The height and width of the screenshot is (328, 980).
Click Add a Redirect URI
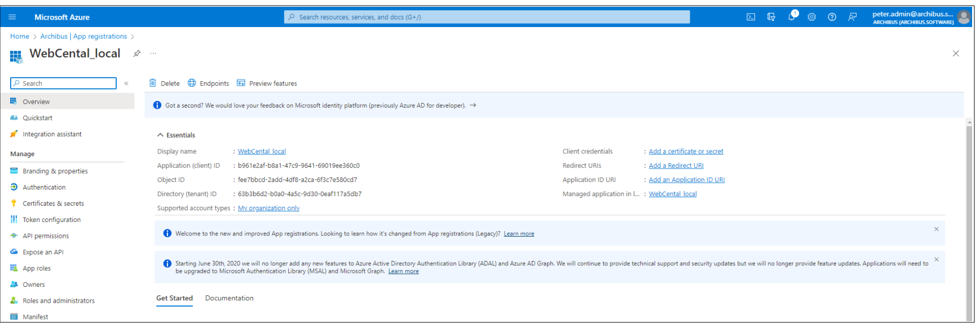[x=676, y=166]
